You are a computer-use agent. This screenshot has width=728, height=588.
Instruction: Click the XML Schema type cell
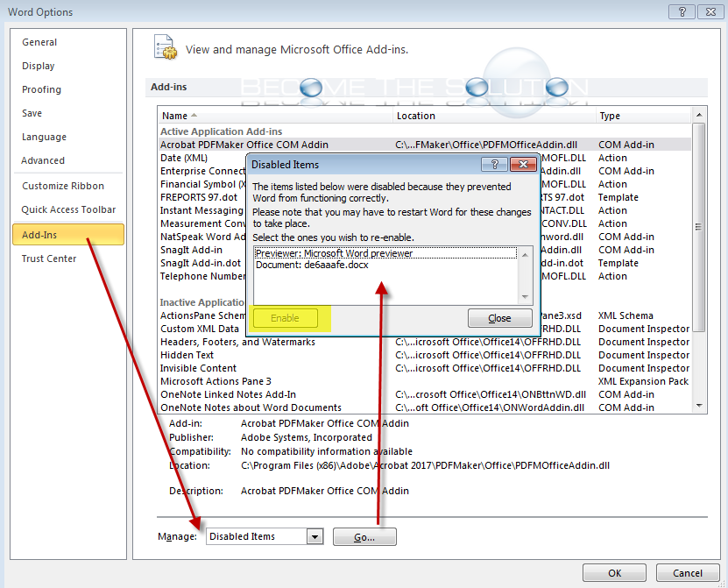pos(626,315)
